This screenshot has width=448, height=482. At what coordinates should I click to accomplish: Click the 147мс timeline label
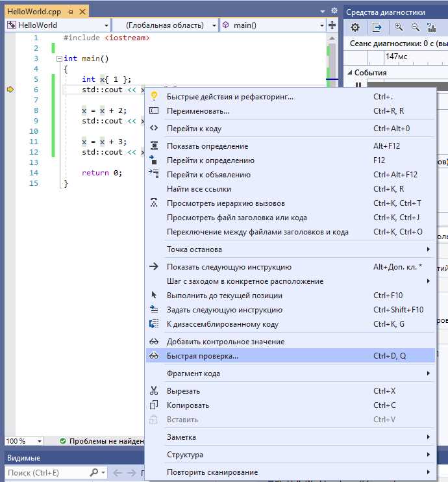[396, 57]
